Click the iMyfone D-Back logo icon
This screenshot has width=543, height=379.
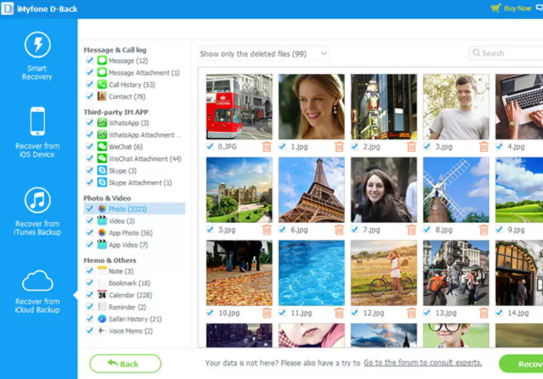click(x=7, y=9)
